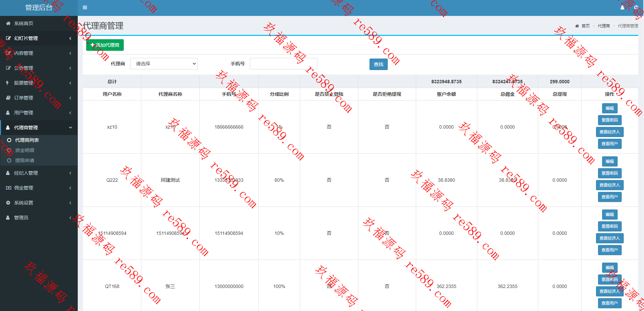Click the circle icon beside 代理商列表
The height and width of the screenshot is (311, 644).
[9, 140]
